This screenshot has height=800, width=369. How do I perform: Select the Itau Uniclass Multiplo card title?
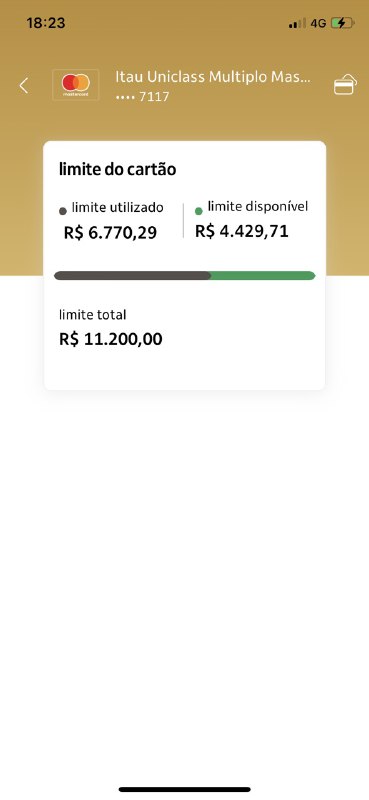[212, 77]
